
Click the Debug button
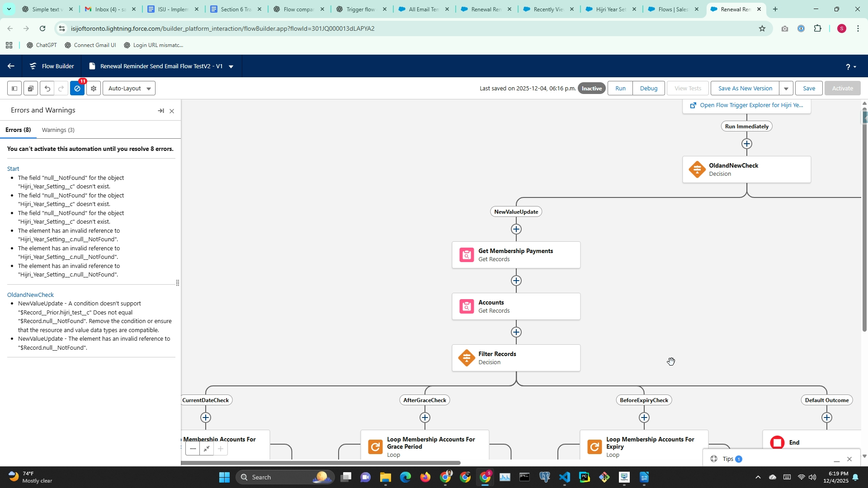pos(648,89)
